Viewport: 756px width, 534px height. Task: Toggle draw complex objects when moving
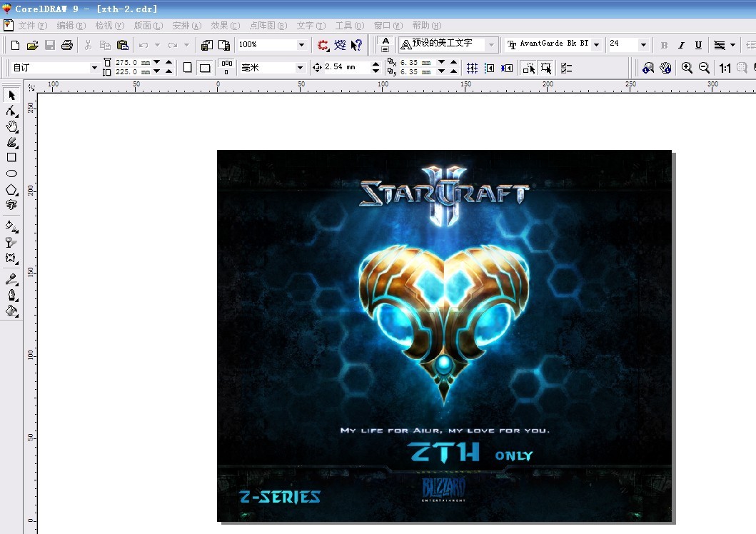click(x=529, y=68)
